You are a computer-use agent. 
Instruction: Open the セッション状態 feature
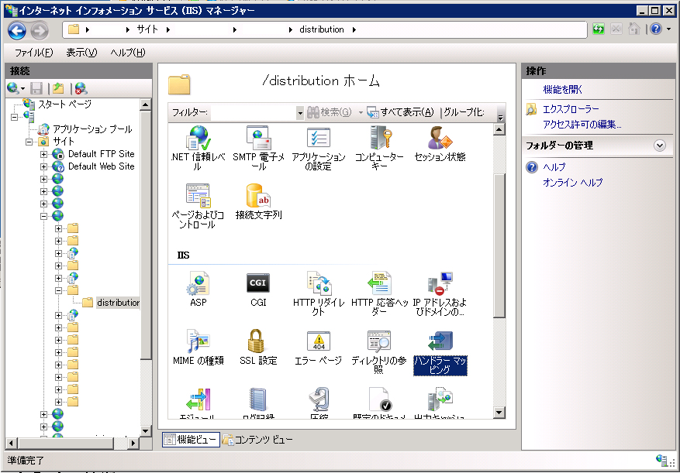(x=440, y=144)
